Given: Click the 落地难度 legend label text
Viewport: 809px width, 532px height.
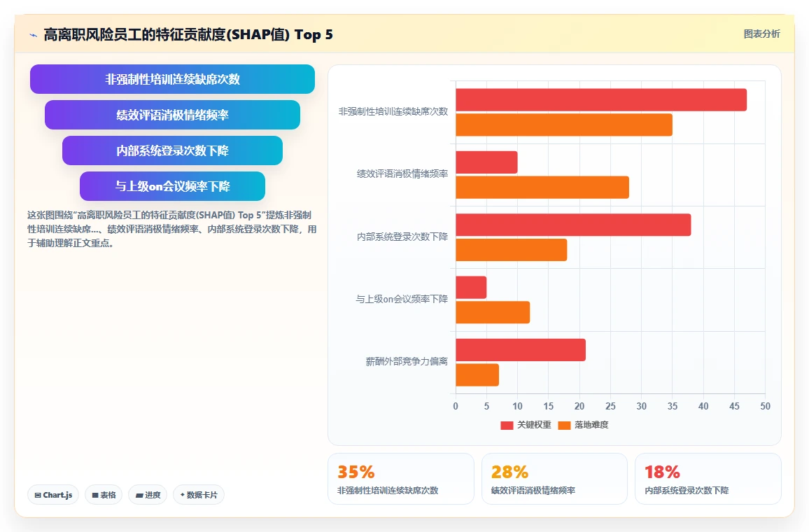Looking at the screenshot, I should click(x=591, y=425).
